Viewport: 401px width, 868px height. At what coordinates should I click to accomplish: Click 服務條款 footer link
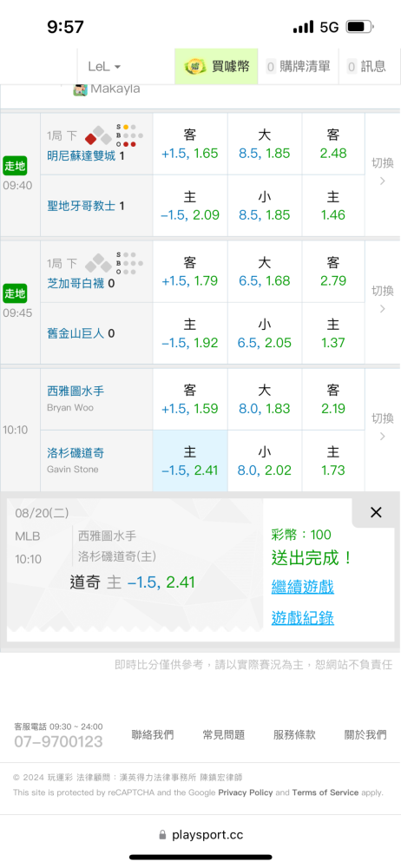pos(294,734)
